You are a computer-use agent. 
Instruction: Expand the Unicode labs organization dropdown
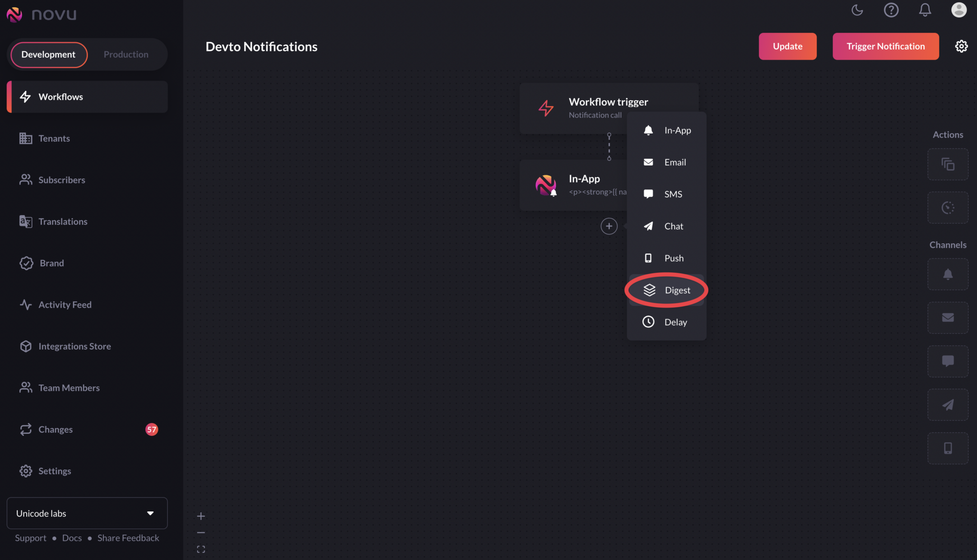87,513
